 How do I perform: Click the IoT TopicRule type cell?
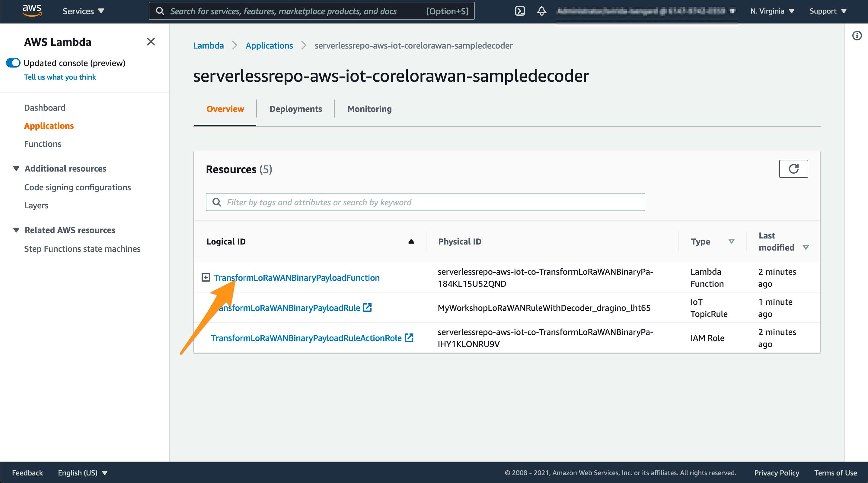click(709, 308)
